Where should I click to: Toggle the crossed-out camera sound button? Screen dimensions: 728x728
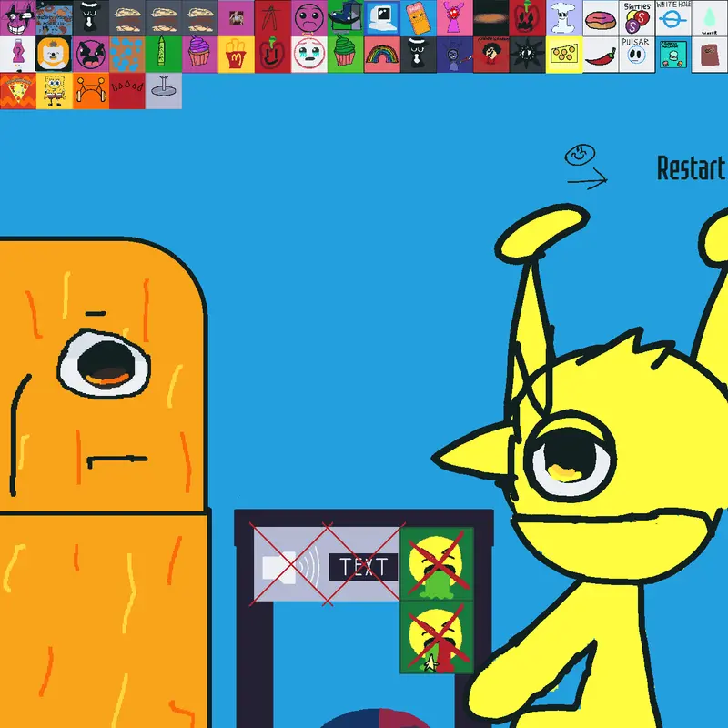pos(290,565)
